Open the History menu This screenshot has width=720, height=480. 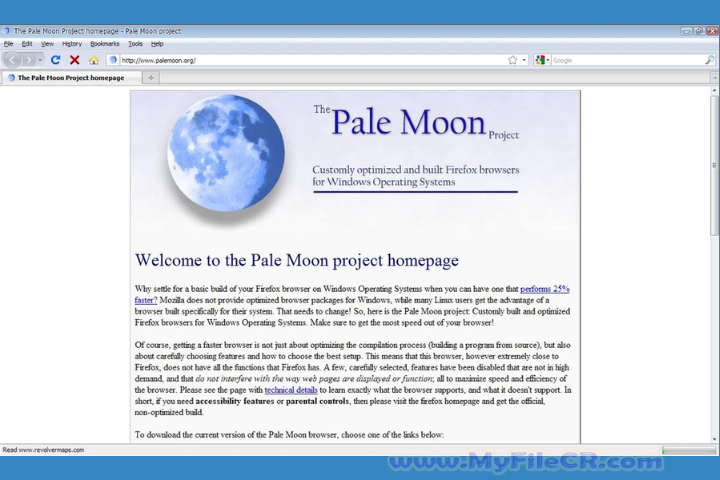tap(72, 44)
